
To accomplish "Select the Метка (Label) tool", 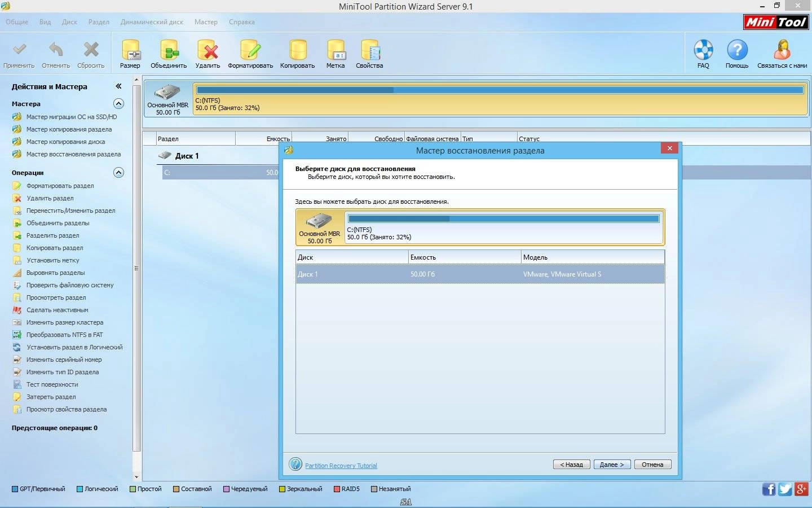I will [x=336, y=54].
